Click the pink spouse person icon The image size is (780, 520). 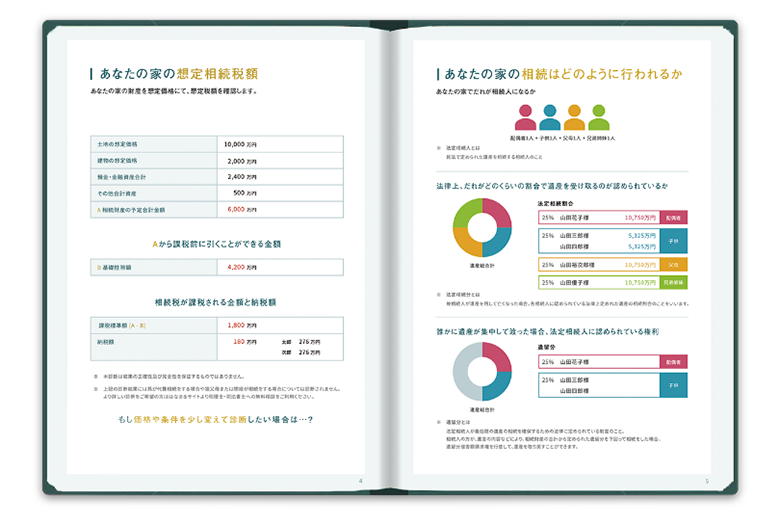click(525, 118)
